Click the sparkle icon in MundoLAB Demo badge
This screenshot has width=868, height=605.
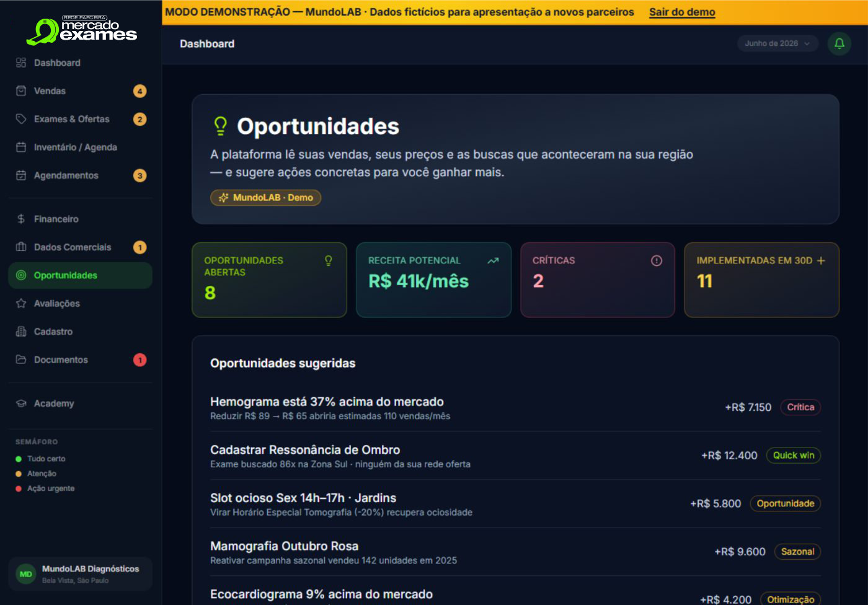[x=223, y=197]
